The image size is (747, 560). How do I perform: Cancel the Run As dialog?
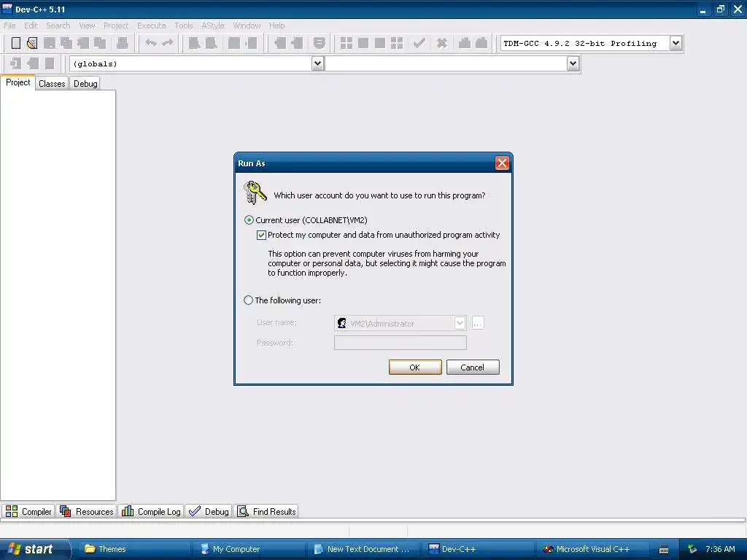[x=473, y=367]
